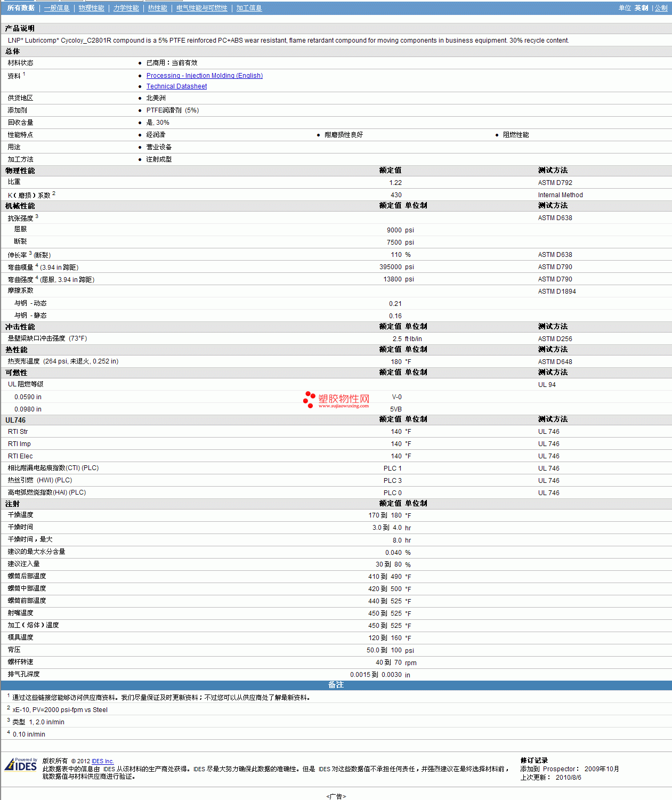Image resolution: width=672 pixels, height=800 pixels.
Task: Click the RTI Elec row label
Action: 20,456
